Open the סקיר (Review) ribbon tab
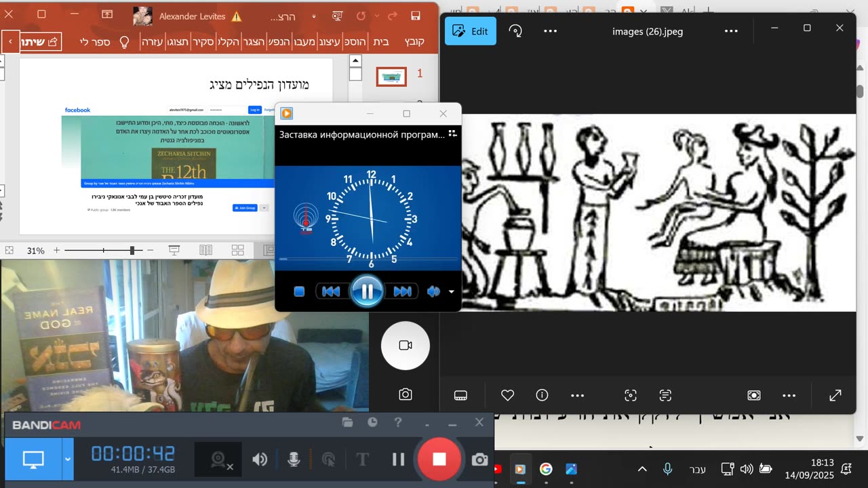The image size is (868, 488). (203, 41)
